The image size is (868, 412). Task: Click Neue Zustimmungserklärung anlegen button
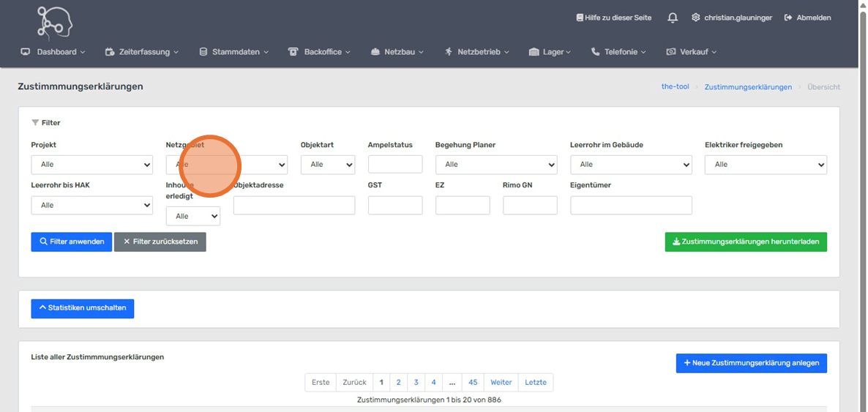coord(751,363)
